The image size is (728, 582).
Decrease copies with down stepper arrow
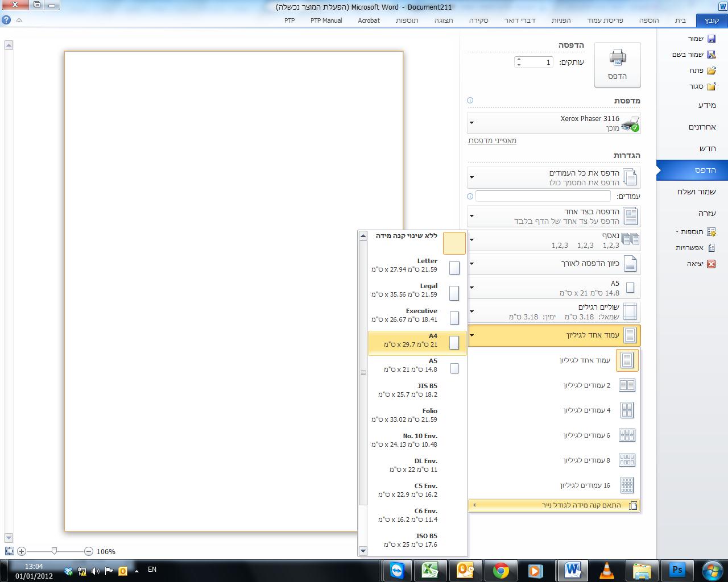(519, 65)
